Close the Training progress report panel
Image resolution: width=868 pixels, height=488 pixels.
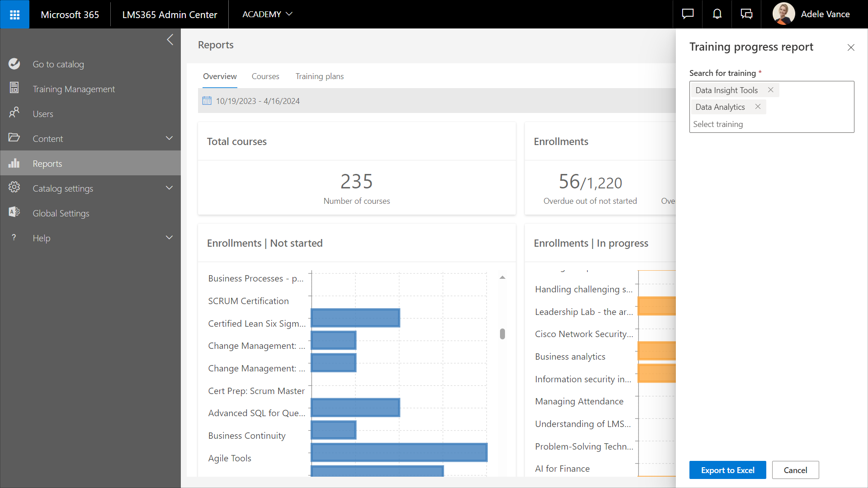pos(851,47)
